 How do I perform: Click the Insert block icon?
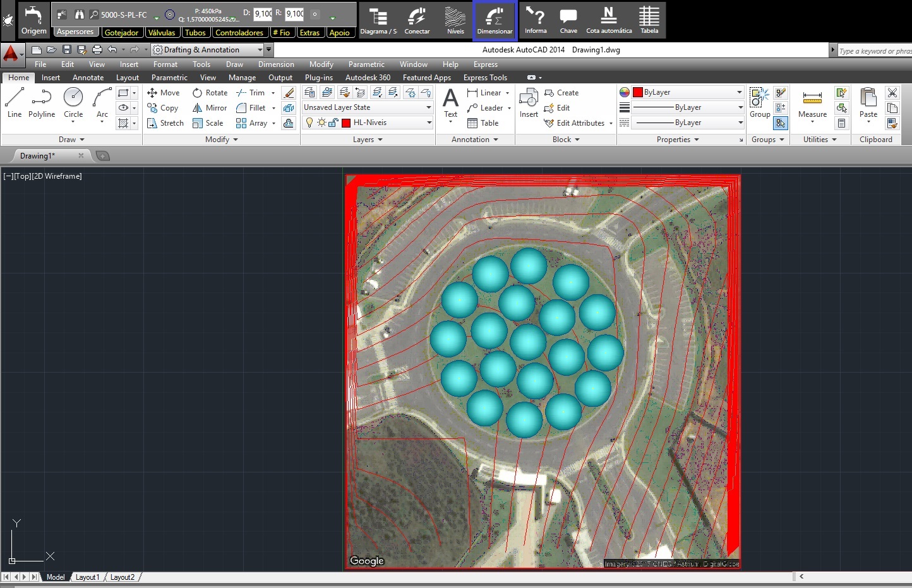click(529, 103)
